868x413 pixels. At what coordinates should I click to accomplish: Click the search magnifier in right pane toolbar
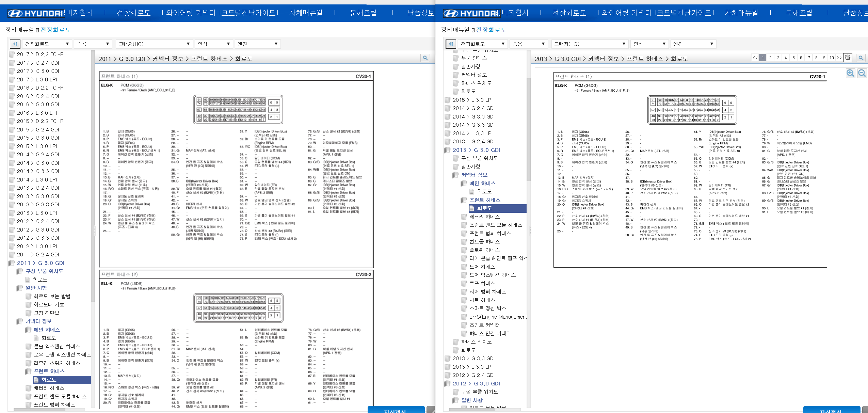click(861, 58)
